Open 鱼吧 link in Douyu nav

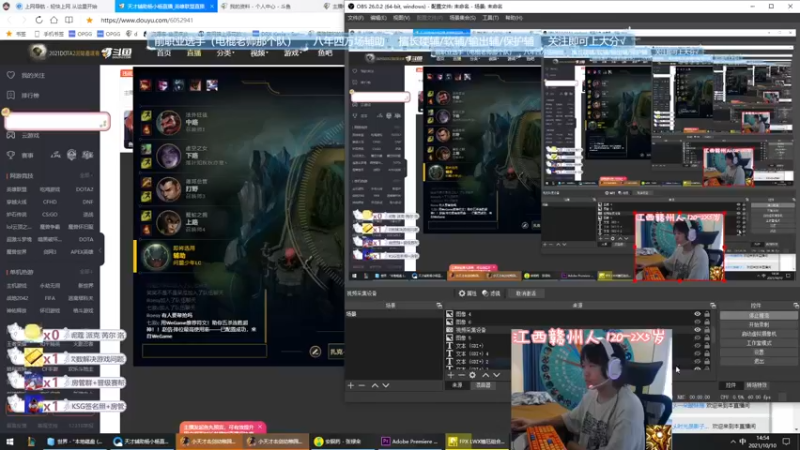pyautogui.click(x=325, y=53)
